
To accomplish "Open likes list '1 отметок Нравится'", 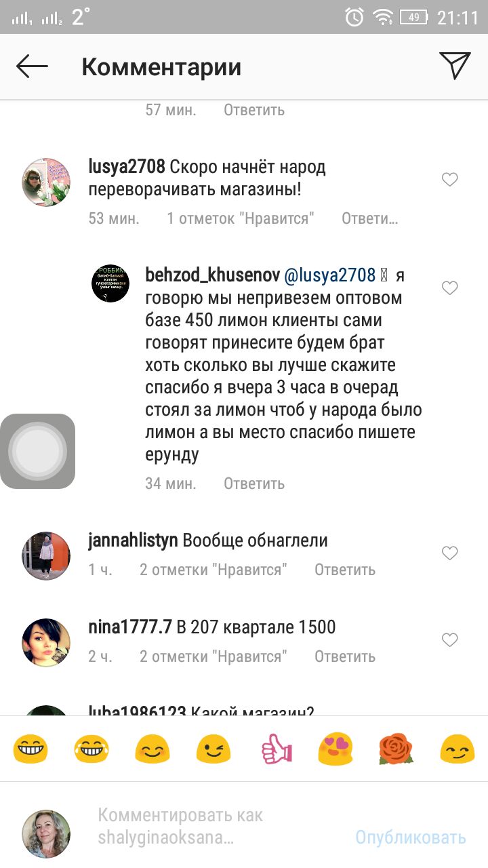I will point(241,218).
